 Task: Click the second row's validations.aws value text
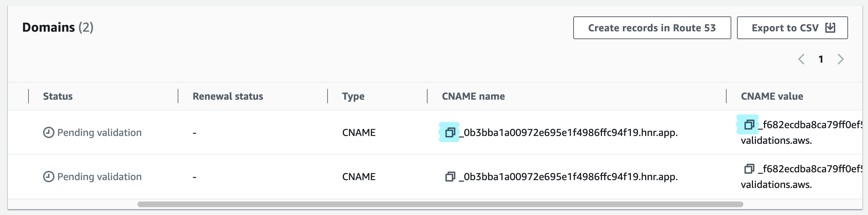tap(776, 184)
